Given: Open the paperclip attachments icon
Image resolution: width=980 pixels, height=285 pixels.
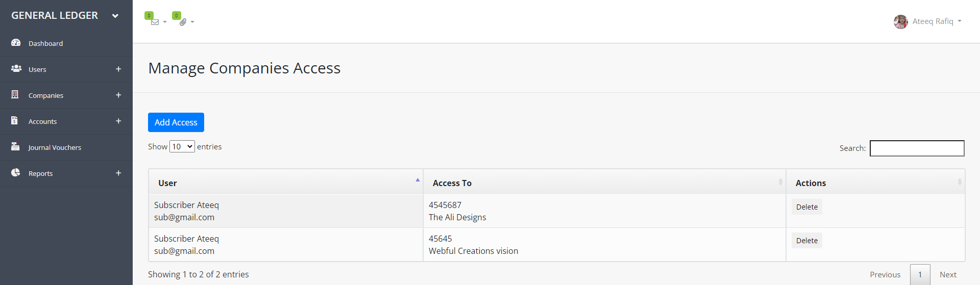Looking at the screenshot, I should pos(183,22).
